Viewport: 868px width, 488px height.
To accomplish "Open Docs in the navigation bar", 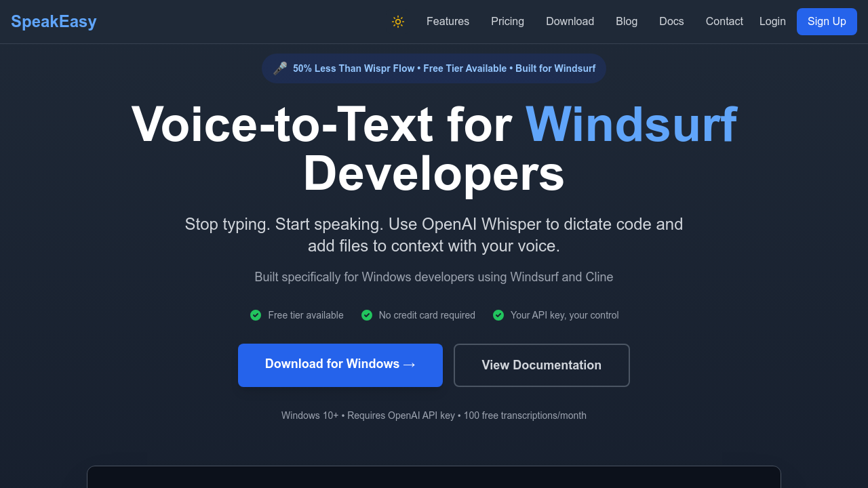I will point(671,22).
